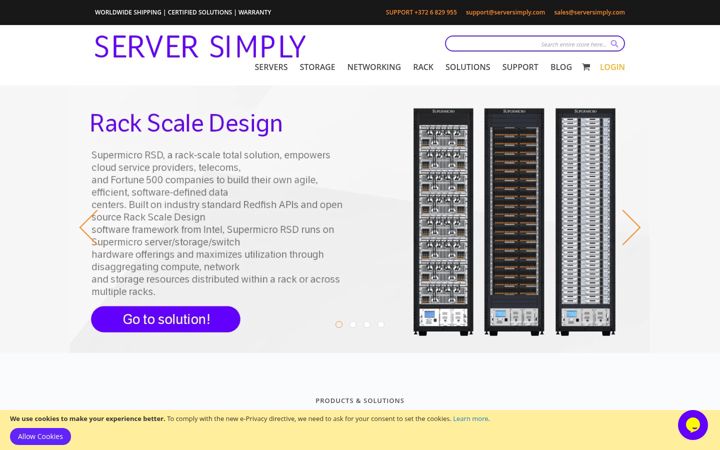Advance to next slide arrow
720x450 pixels.
[631, 227]
